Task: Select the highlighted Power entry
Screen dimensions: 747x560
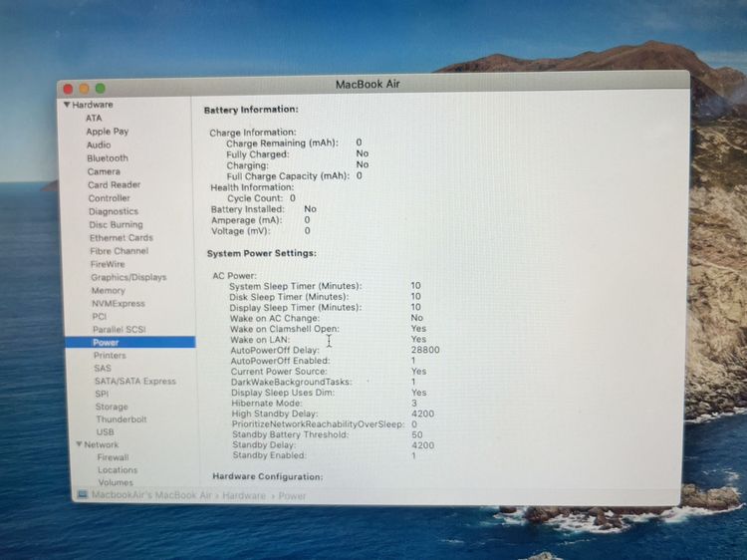Action: 130,342
